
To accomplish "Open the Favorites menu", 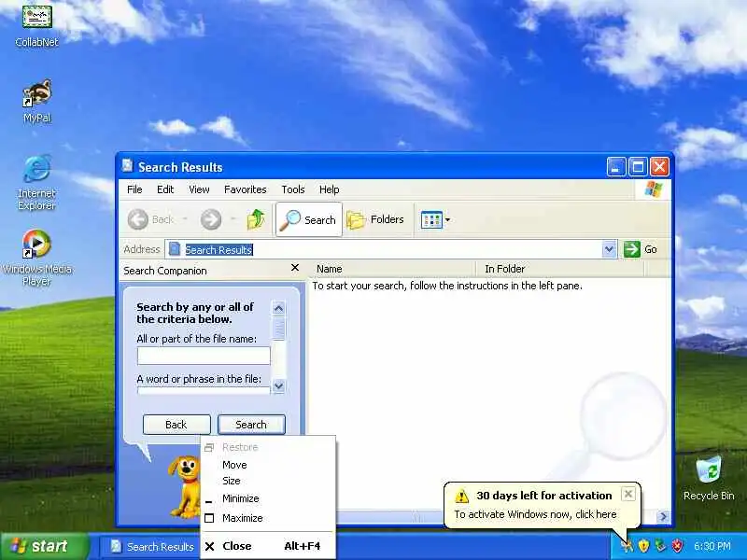I will coord(246,189).
